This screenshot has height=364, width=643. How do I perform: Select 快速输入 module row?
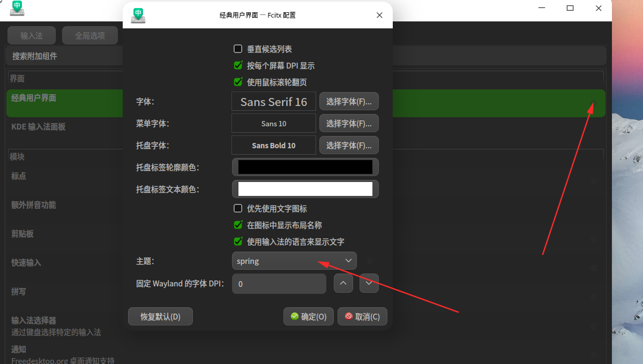[x=306, y=268]
